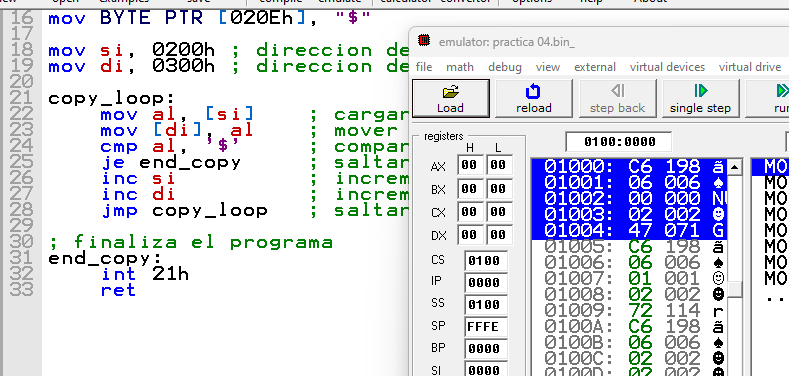Execute one instruction with single step
Image resolution: width=789 pixels, height=376 pixels.
point(700,98)
